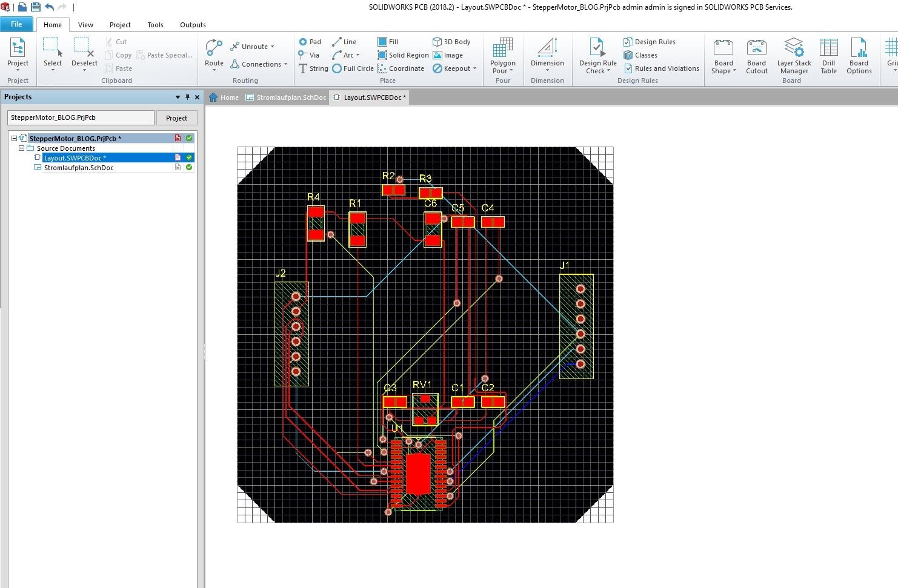Click the Project button in Projects panel

click(x=176, y=118)
